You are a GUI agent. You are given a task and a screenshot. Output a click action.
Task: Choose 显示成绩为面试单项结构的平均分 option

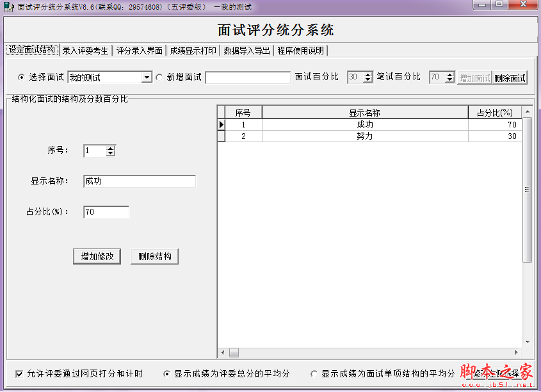pos(314,375)
